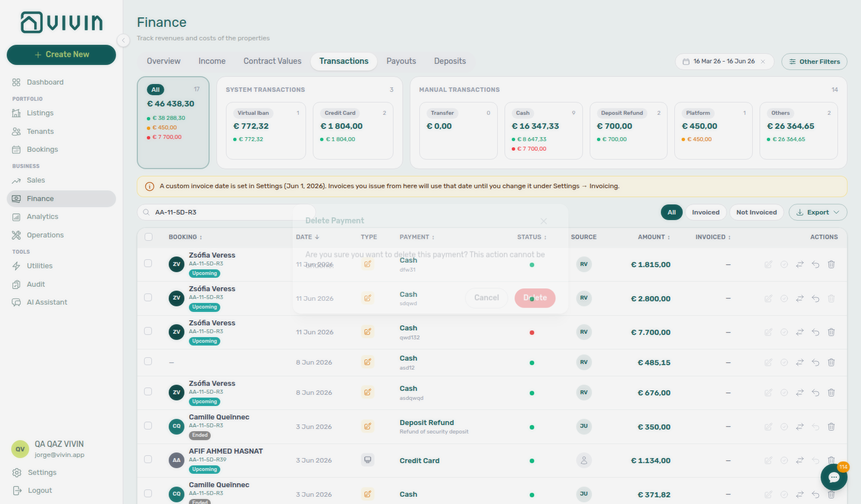861x504 pixels.
Task: Check the box for the € 1.815,00 row
Action: 148,263
